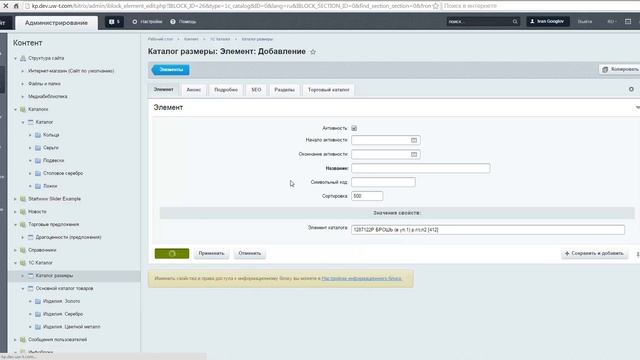Viewport: 640px width, 360px height.
Task: Select the Элемент tab
Action: point(163,89)
